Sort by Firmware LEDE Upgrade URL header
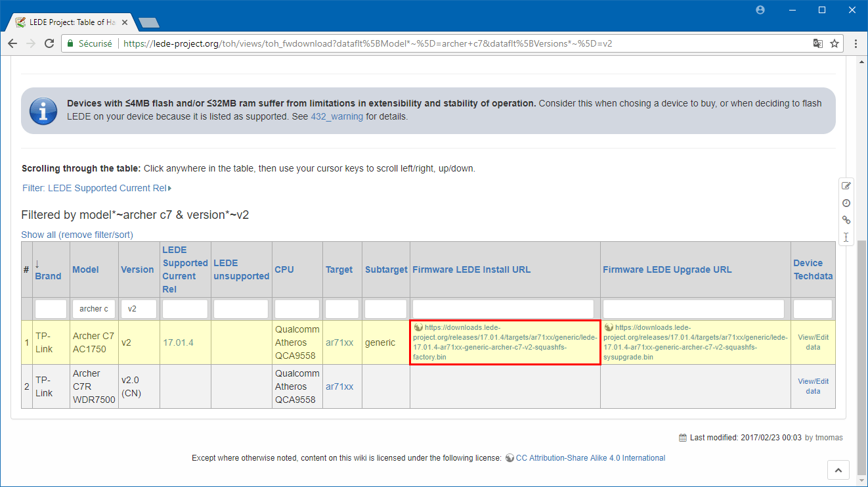Image resolution: width=868 pixels, height=487 pixels. pyautogui.click(x=667, y=269)
